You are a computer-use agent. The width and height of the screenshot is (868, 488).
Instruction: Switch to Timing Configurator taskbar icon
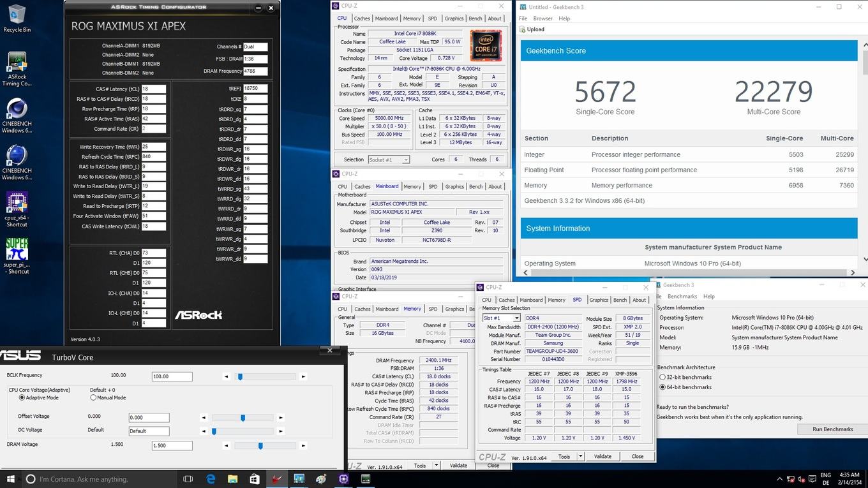[366, 479]
